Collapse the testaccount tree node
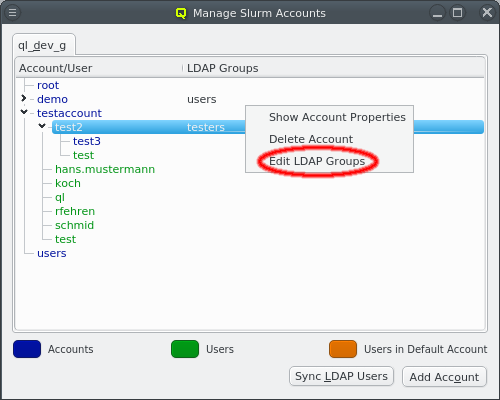Image resolution: width=500 pixels, height=400 pixels. click(x=24, y=112)
